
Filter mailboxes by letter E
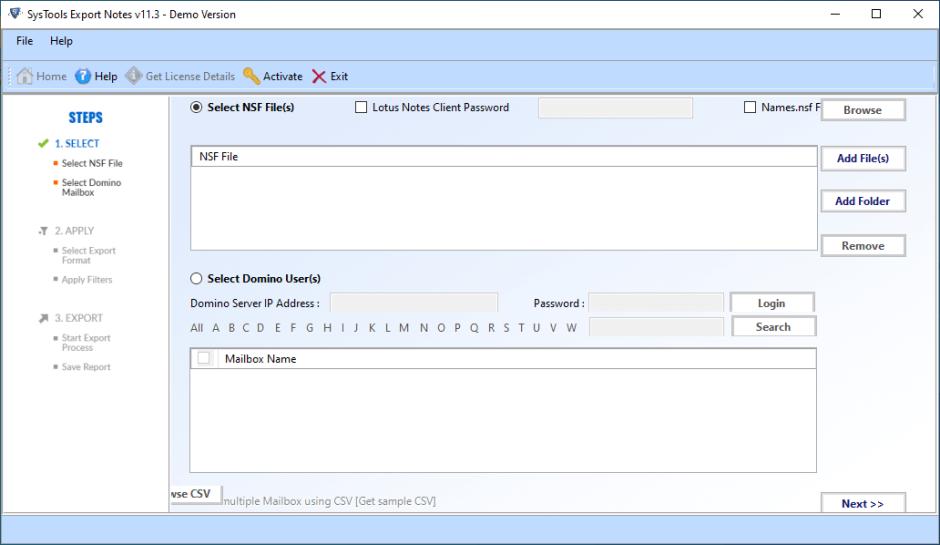[x=278, y=328]
